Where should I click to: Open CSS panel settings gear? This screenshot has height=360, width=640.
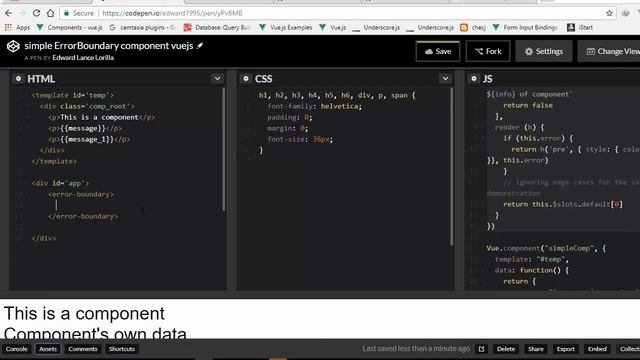tap(246, 78)
